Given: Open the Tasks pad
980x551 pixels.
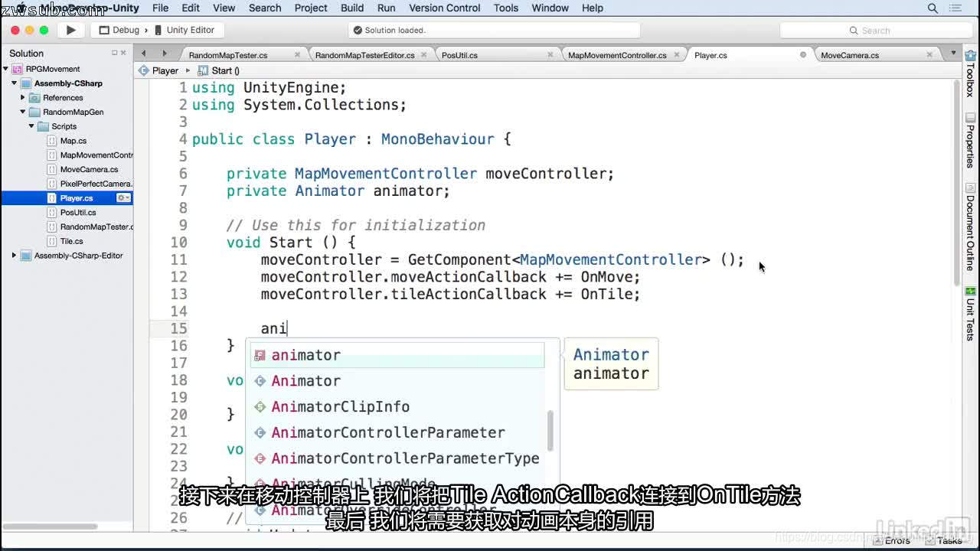Looking at the screenshot, I should pos(943,540).
